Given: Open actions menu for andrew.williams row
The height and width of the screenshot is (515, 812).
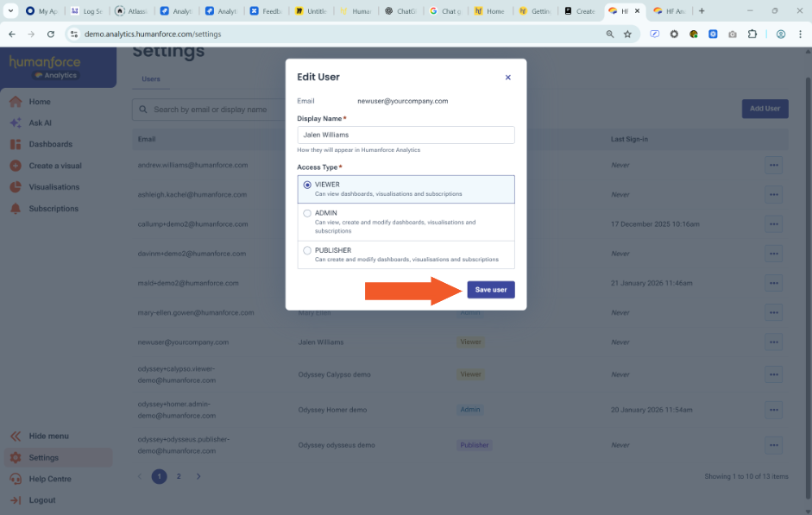Looking at the screenshot, I should click(773, 165).
